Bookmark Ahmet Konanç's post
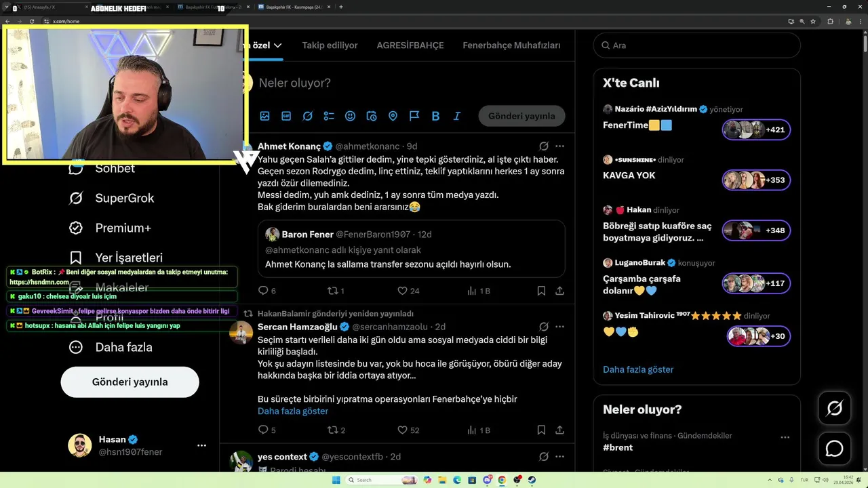The height and width of the screenshot is (488, 868). point(541,291)
